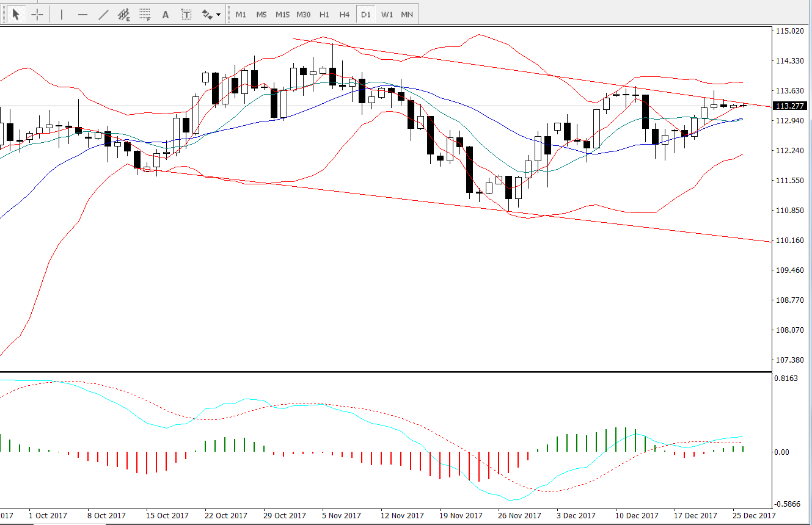The height and width of the screenshot is (525, 812).
Task: Switch to H4 timeframe
Action: coord(345,14)
